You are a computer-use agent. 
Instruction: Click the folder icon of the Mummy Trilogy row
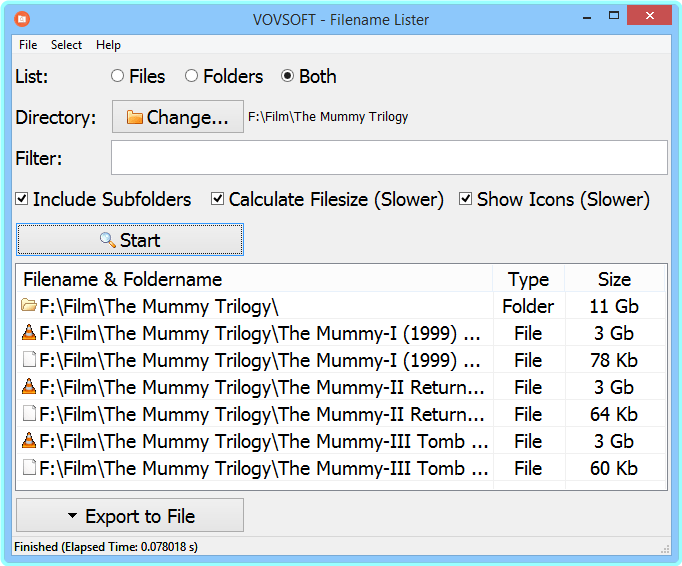(x=29, y=307)
